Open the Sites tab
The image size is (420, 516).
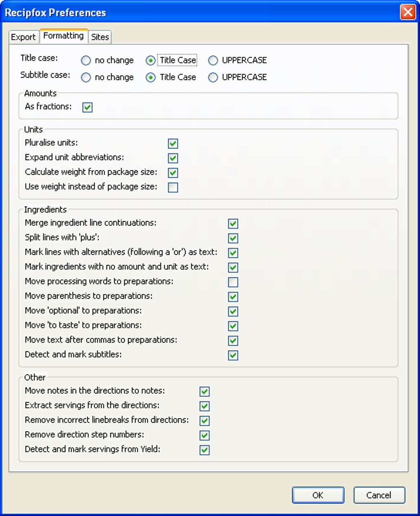[100, 37]
